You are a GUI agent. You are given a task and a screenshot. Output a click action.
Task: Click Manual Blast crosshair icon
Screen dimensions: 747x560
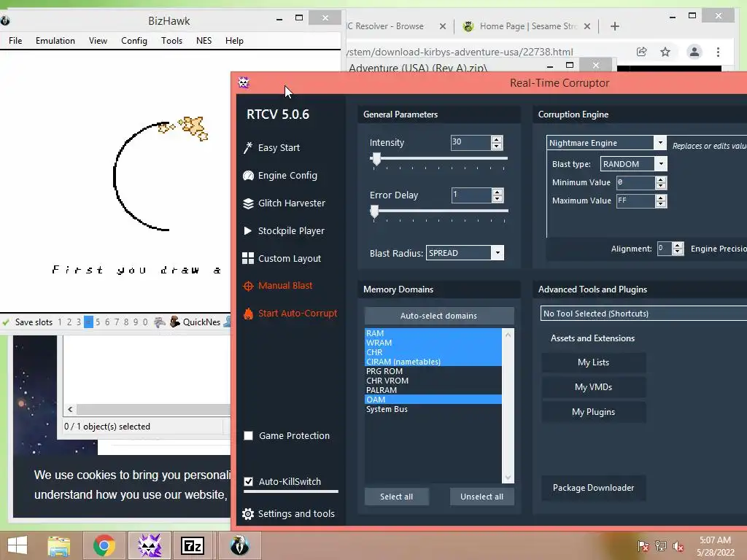pos(248,286)
